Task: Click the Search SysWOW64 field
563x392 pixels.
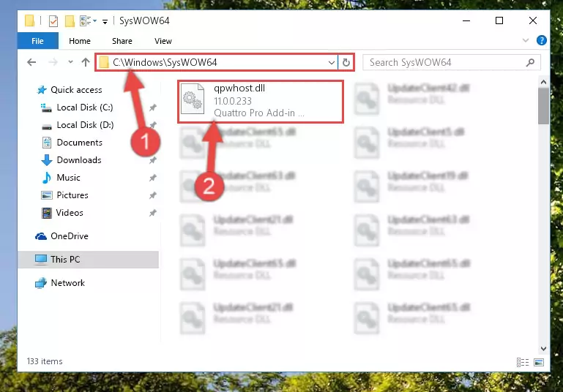Action: pyautogui.click(x=451, y=62)
